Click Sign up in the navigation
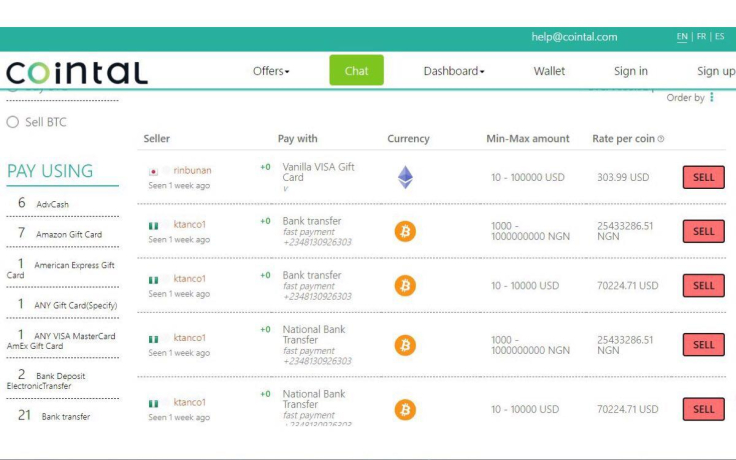This screenshot has height=460, width=736. point(716,71)
